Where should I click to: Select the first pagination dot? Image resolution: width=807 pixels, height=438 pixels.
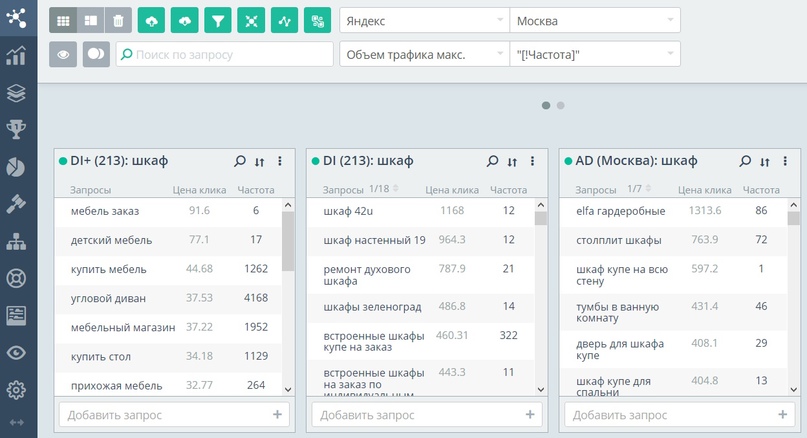[x=546, y=105]
